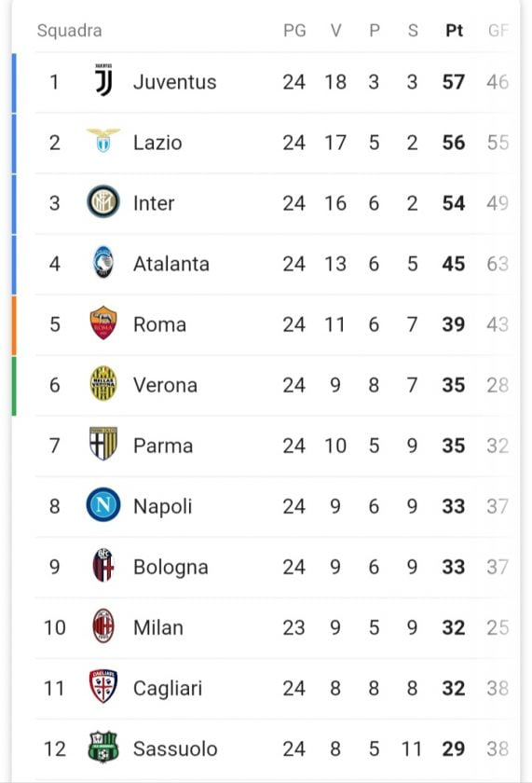Open the Sassuolo team name link
The image size is (532, 783).
click(x=175, y=749)
